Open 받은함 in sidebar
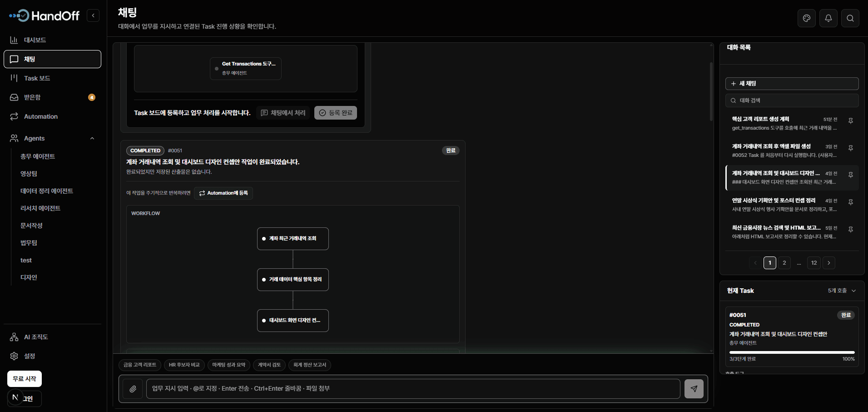Screen dimensions: 868x412 [52, 97]
